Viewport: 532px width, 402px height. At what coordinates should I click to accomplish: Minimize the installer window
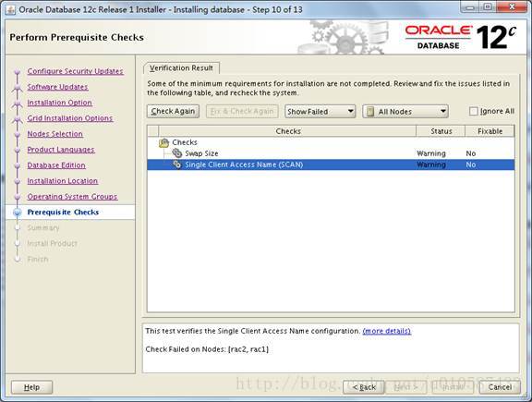pos(469,7)
